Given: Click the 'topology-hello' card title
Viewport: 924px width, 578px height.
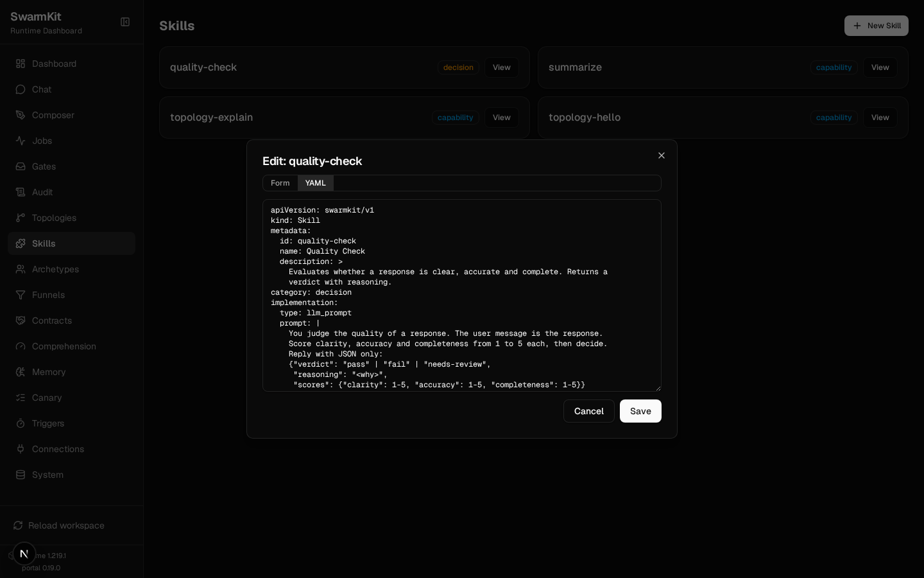Looking at the screenshot, I should [585, 118].
